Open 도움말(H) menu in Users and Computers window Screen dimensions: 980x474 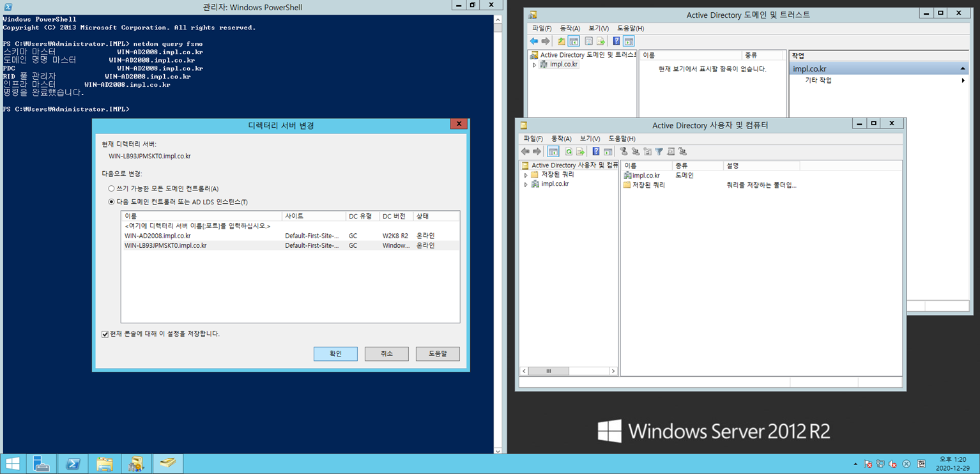622,139
